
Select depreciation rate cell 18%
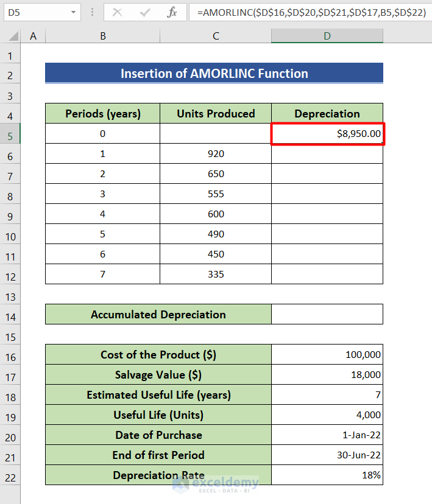327,475
